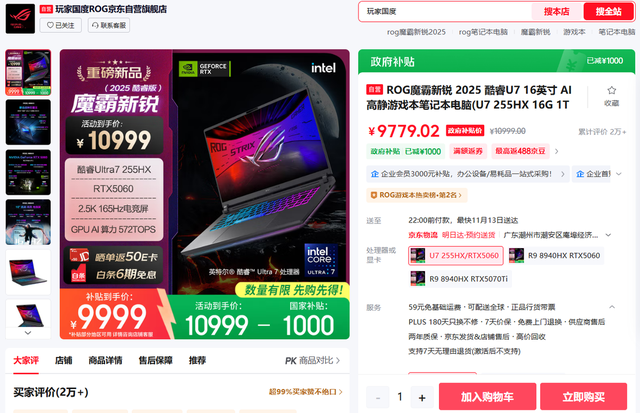The image size is (640, 413).
Task: Expand the enterprise promotions chevron
Action: pos(619,174)
